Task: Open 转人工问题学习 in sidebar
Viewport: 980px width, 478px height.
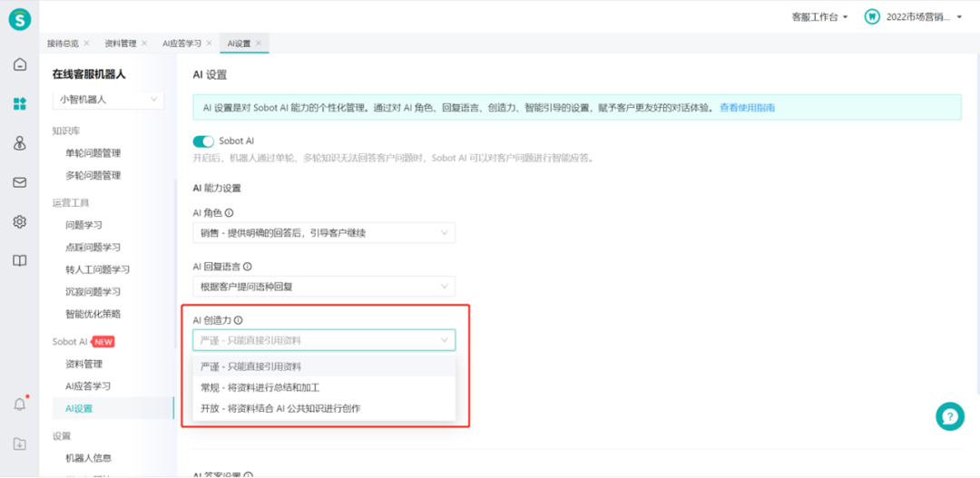Action: (97, 269)
